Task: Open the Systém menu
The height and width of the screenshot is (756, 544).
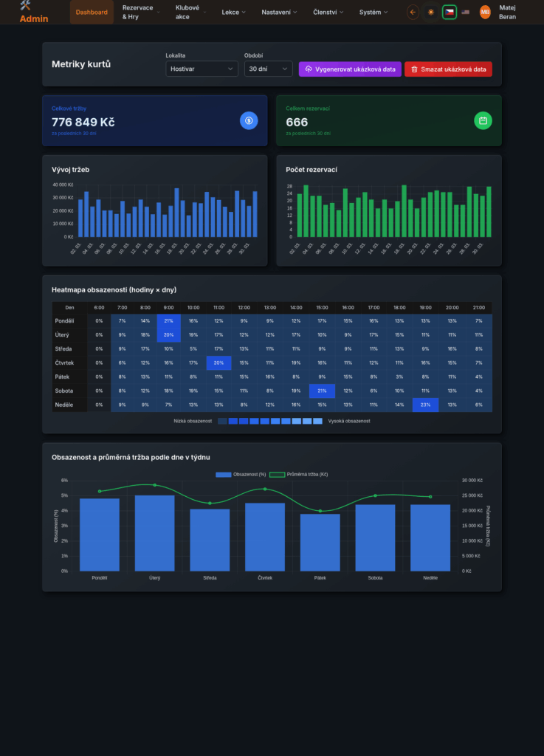Action: 373,12
